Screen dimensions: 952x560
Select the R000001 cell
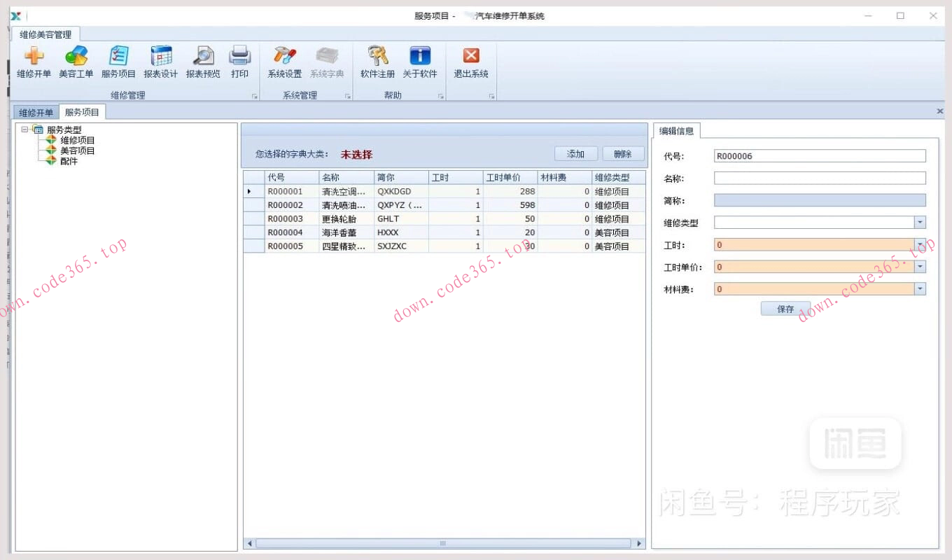click(x=292, y=191)
